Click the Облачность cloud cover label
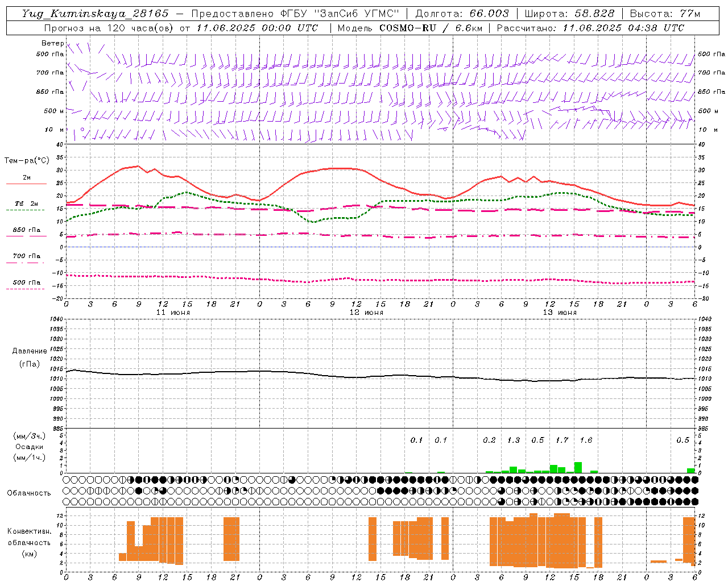The width and height of the screenshot is (728, 582). click(x=29, y=493)
